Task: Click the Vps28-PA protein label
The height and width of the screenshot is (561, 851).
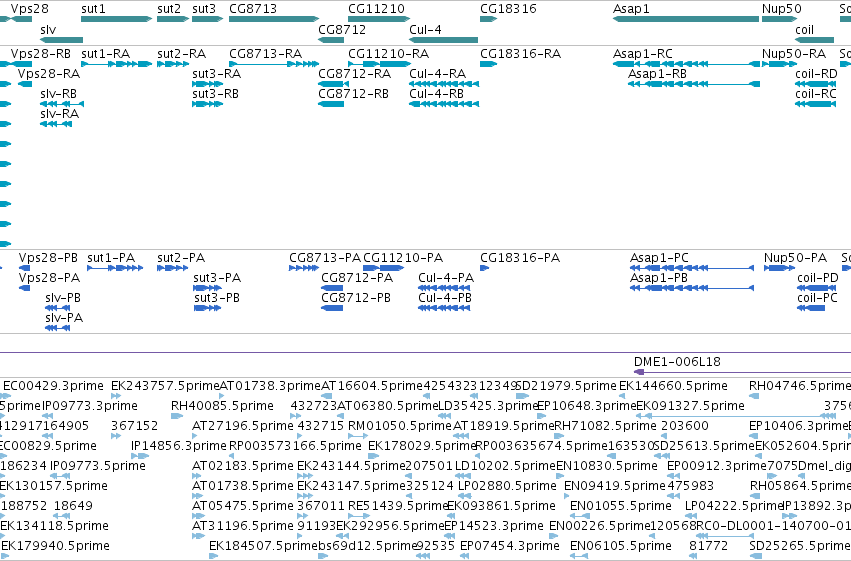Action: [x=49, y=278]
